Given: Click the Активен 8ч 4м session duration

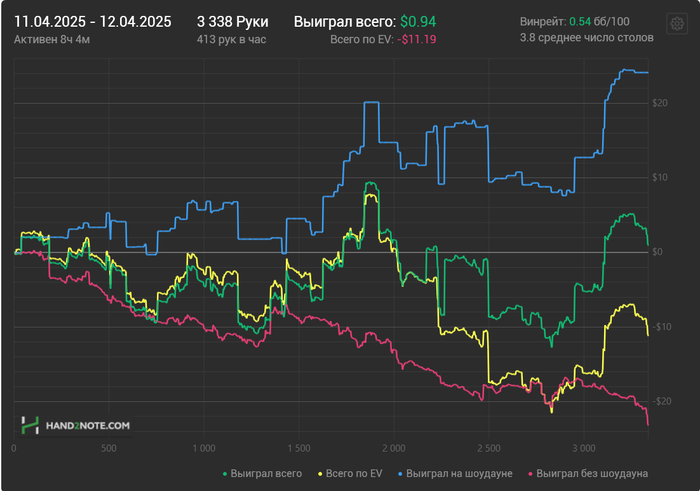Looking at the screenshot, I should point(50,40).
